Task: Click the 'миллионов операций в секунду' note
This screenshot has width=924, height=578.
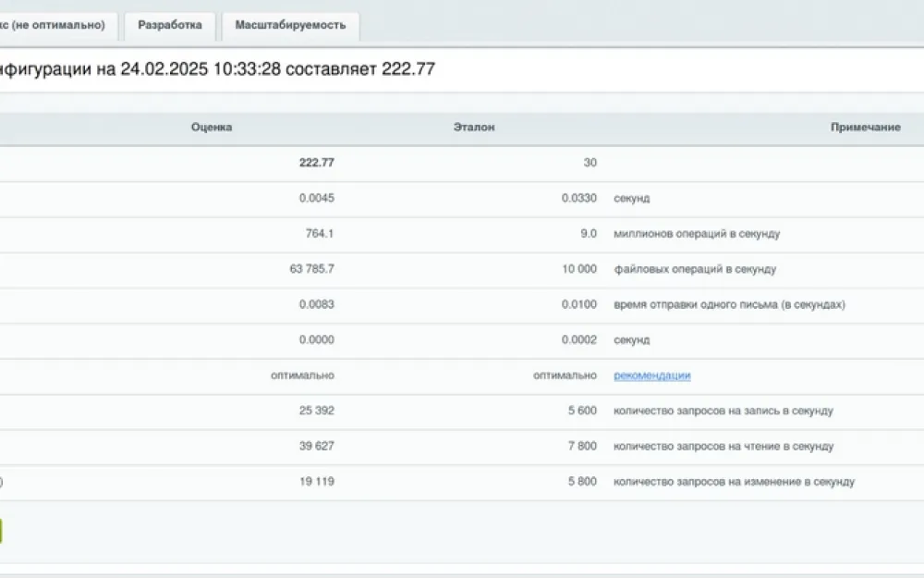Action: tap(697, 234)
